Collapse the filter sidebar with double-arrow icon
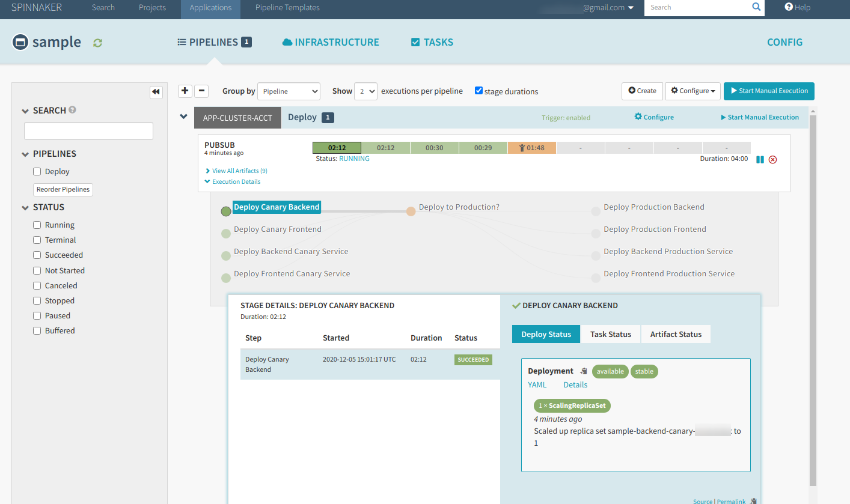 [156, 92]
